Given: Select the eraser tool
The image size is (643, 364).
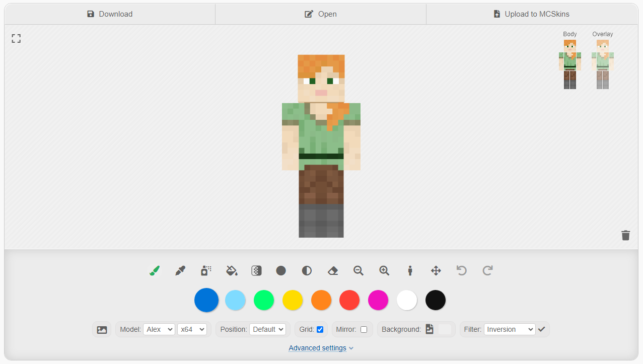Looking at the screenshot, I should (x=332, y=271).
